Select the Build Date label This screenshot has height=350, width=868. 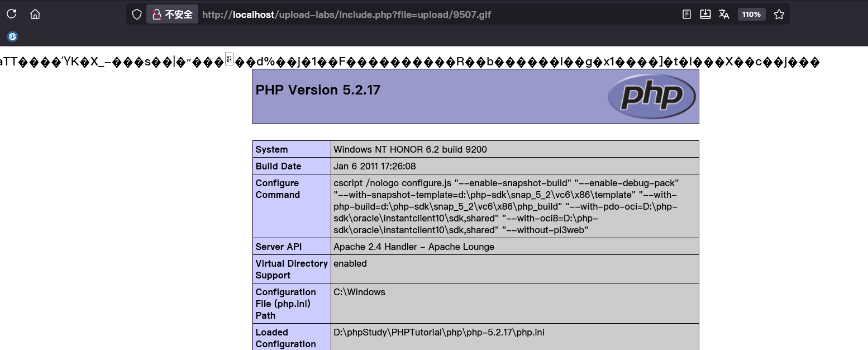pyautogui.click(x=278, y=166)
